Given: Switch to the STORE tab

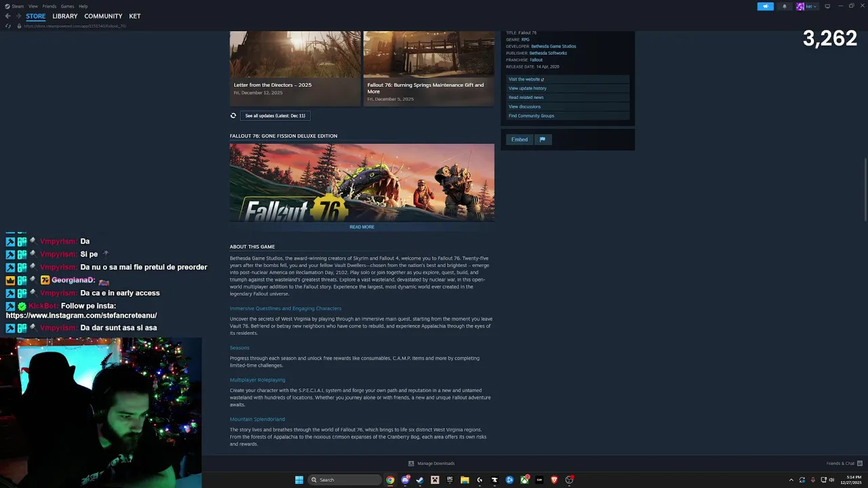Looking at the screenshot, I should click(x=36, y=16).
